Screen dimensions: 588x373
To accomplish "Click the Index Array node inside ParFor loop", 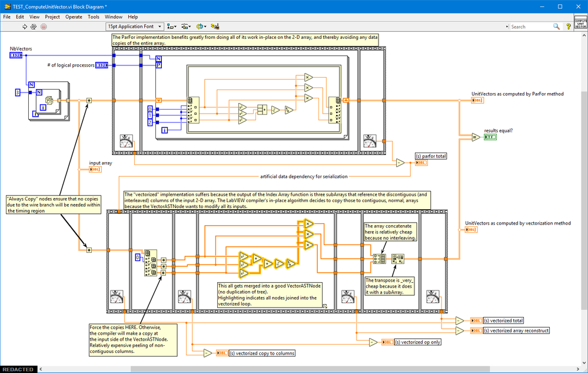I will [x=193, y=110].
